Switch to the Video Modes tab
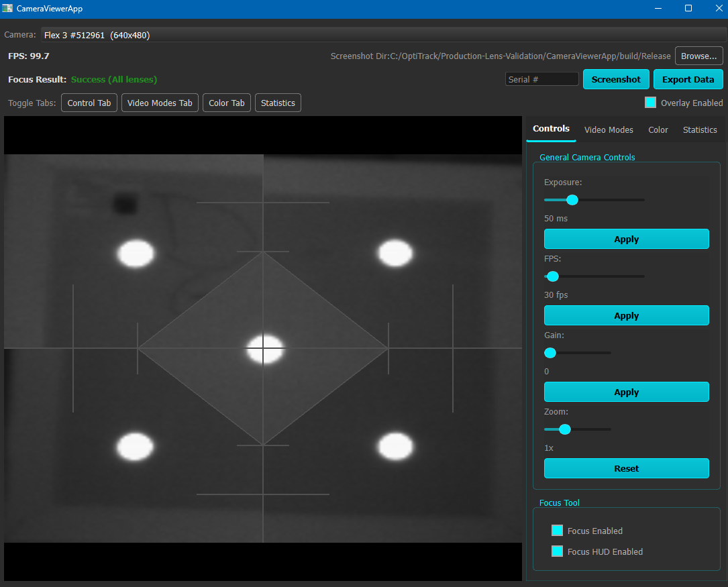 click(609, 129)
